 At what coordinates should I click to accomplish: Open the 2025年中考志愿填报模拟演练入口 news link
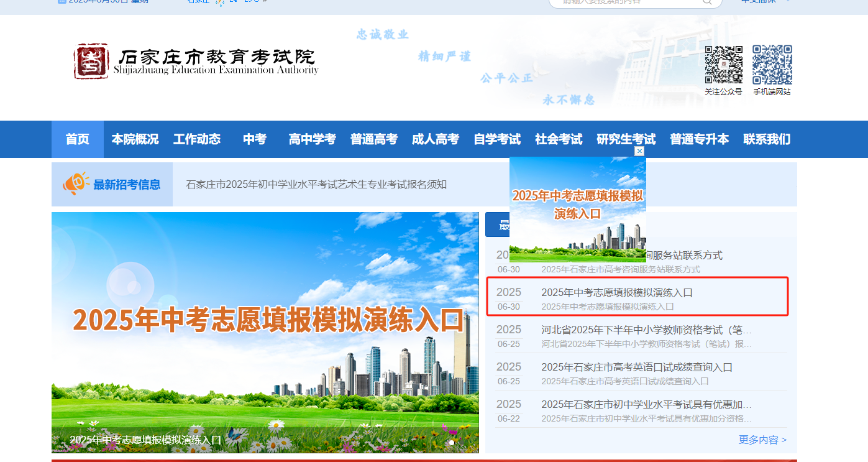pyautogui.click(x=616, y=293)
